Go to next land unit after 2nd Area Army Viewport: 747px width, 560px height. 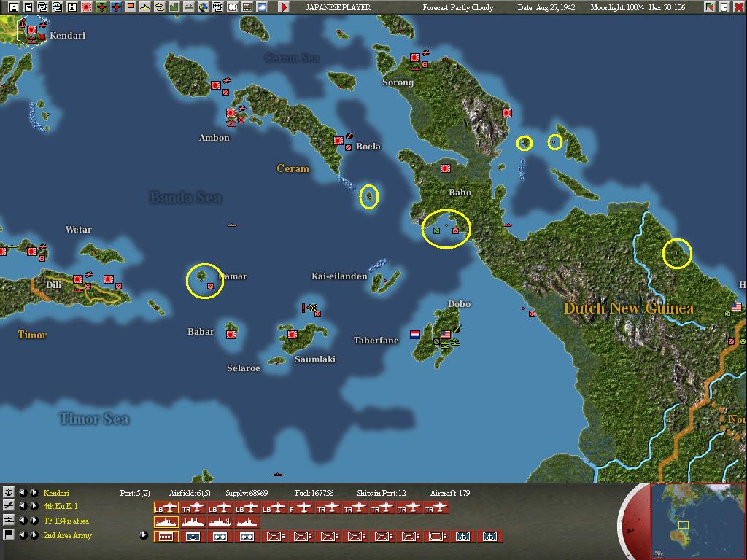click(34, 534)
